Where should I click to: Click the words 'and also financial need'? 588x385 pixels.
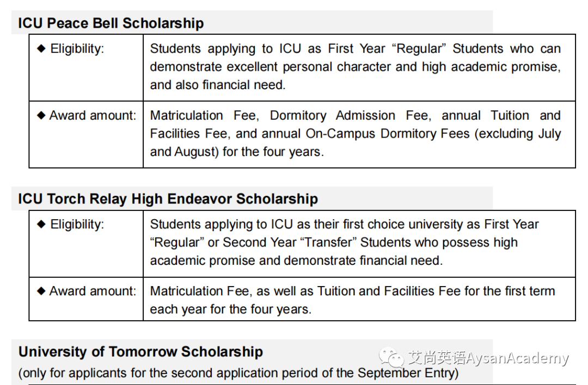[217, 85]
